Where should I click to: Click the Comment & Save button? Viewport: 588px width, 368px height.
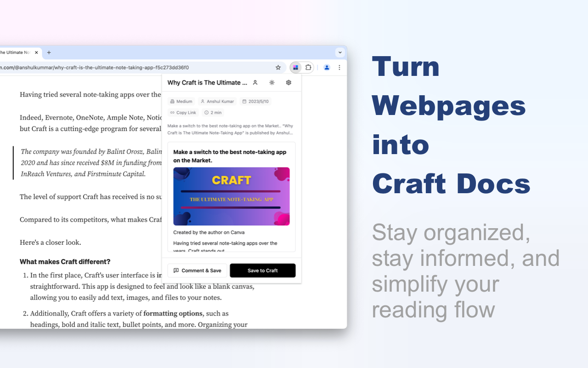pyautogui.click(x=197, y=270)
